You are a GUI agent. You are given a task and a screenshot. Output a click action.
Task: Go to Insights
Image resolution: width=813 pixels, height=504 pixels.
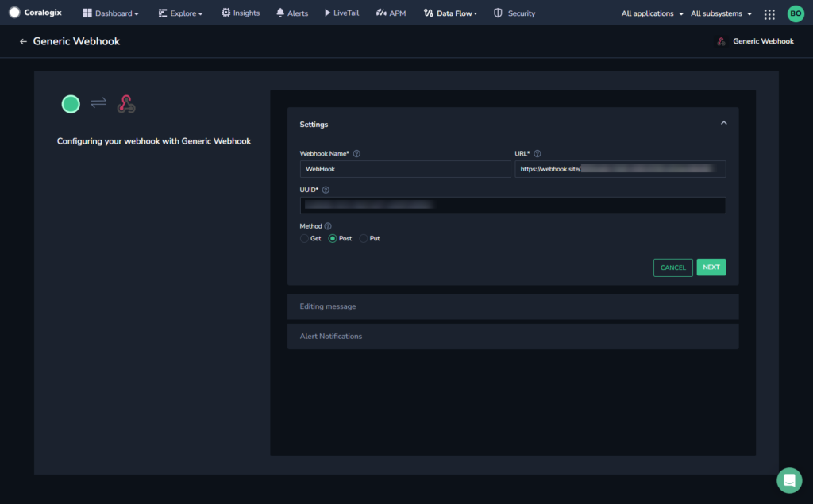click(240, 13)
